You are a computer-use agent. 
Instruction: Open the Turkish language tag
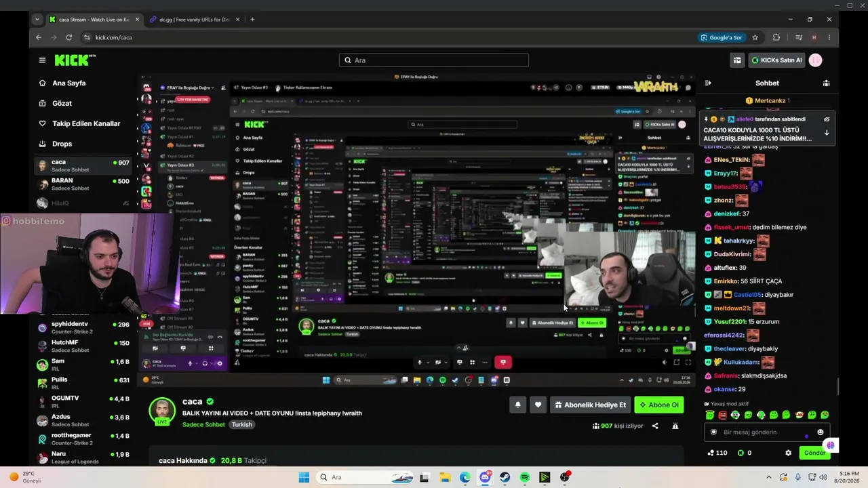coord(241,425)
